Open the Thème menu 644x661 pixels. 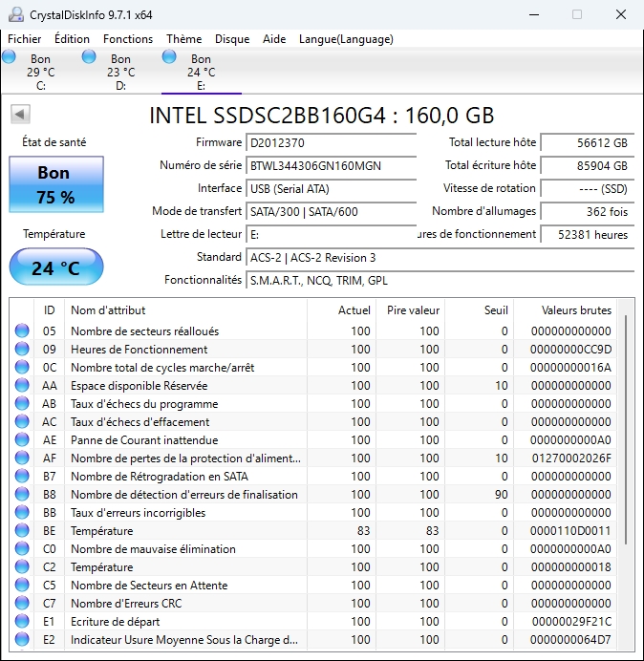183,39
